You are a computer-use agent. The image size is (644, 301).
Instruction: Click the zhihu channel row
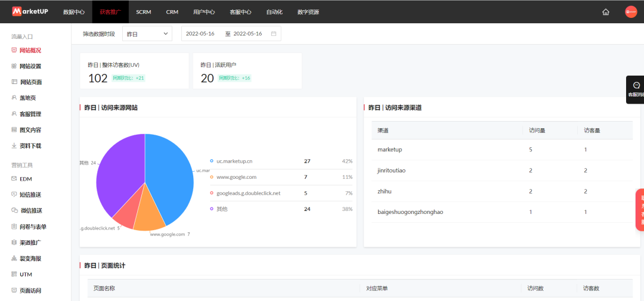point(502,191)
